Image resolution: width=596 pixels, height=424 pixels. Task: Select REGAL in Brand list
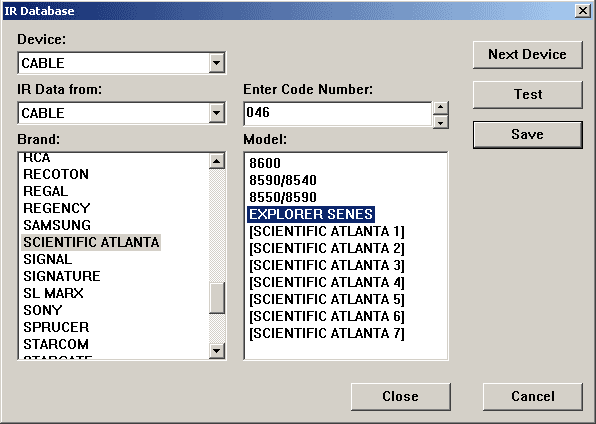coord(46,191)
